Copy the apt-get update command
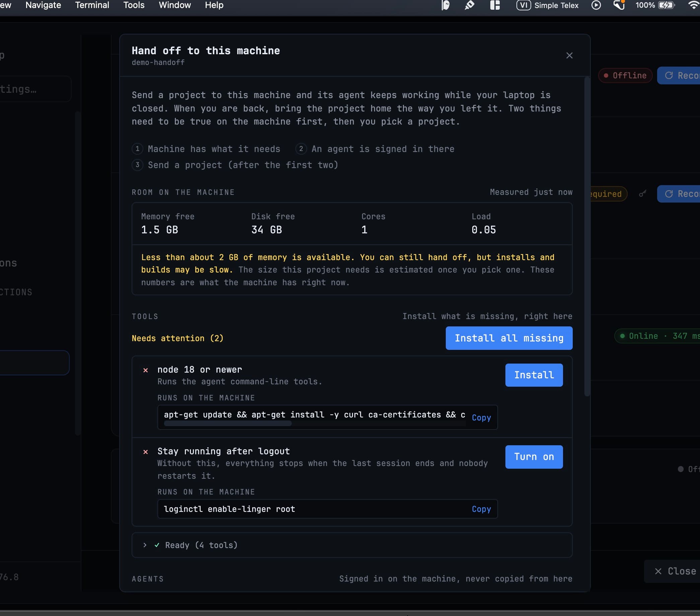 pyautogui.click(x=481, y=417)
